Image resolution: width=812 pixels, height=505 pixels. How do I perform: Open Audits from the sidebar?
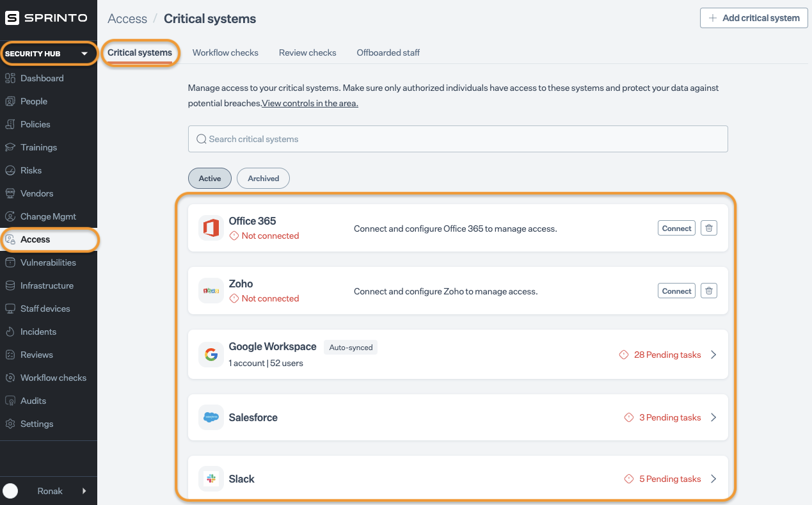click(x=49, y=401)
